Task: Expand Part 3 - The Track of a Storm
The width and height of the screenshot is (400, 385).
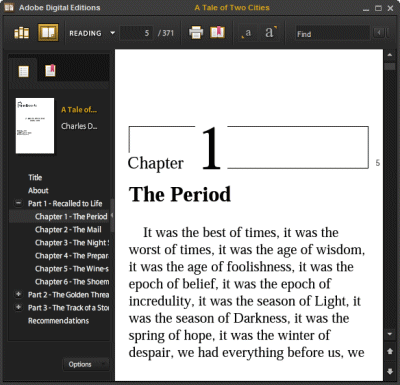Action: pyautogui.click(x=19, y=307)
